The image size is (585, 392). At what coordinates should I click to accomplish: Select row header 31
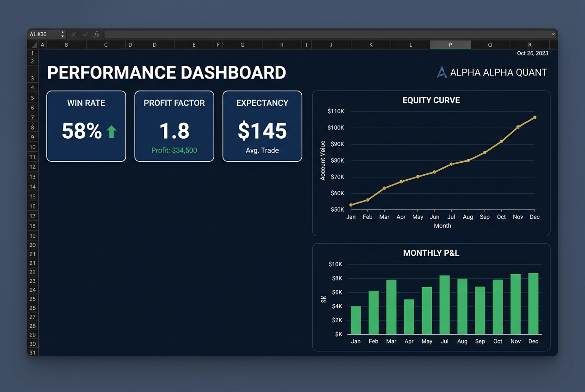(33, 352)
